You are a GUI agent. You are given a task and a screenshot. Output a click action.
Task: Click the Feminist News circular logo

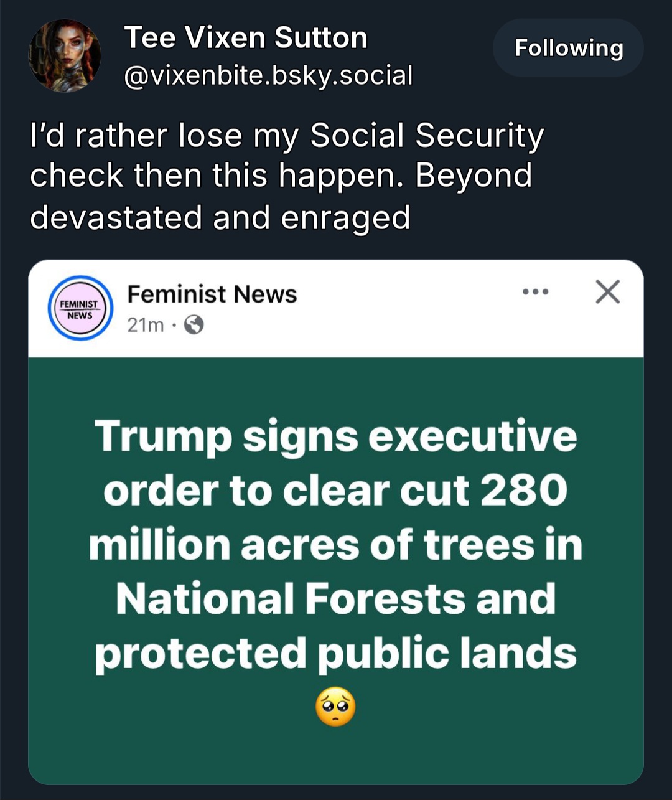click(x=80, y=308)
